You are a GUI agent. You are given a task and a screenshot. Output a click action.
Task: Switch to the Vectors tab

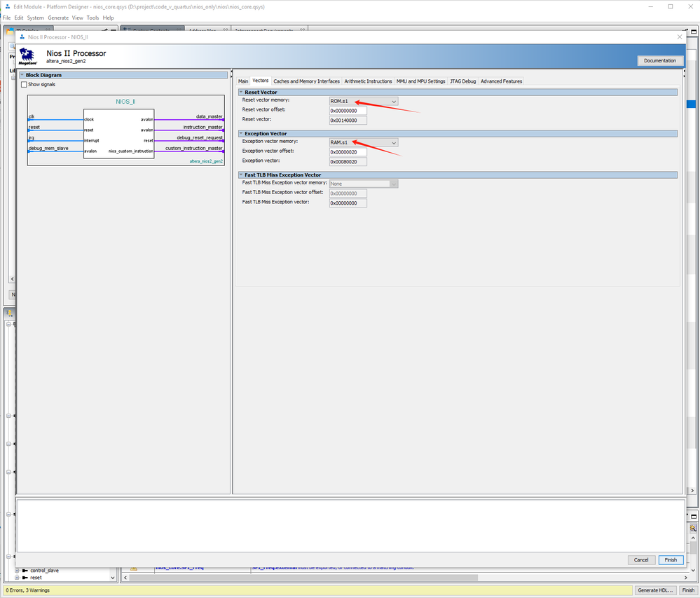click(260, 81)
